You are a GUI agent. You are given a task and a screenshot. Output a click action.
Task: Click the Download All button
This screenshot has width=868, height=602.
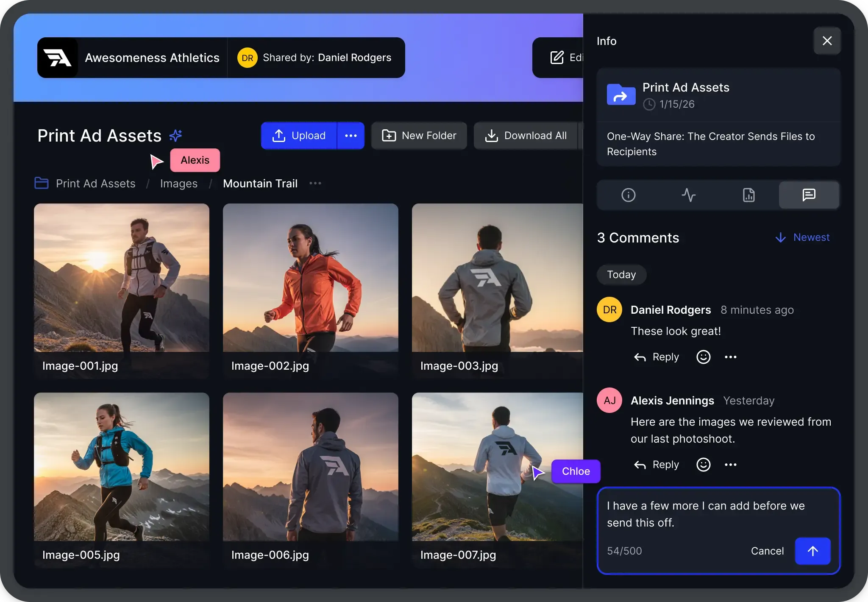pos(526,136)
